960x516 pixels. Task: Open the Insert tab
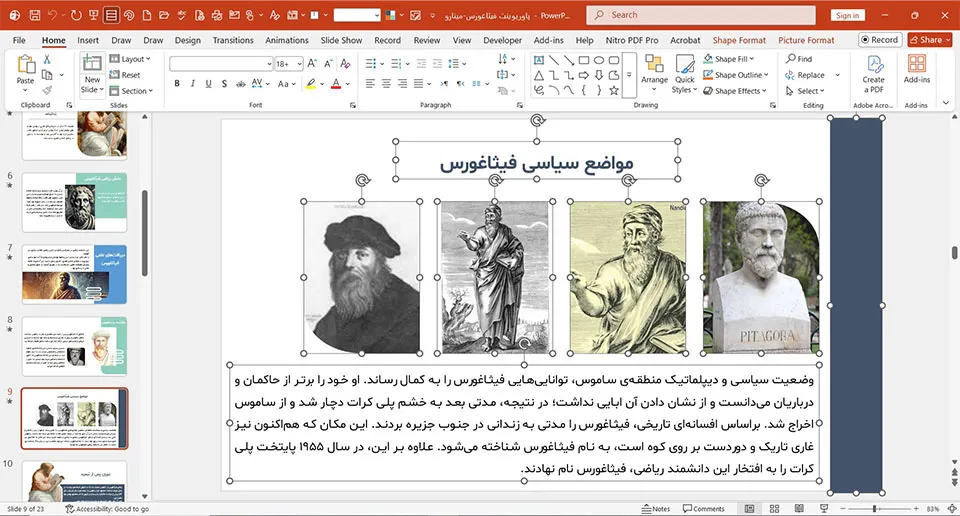pyautogui.click(x=88, y=40)
